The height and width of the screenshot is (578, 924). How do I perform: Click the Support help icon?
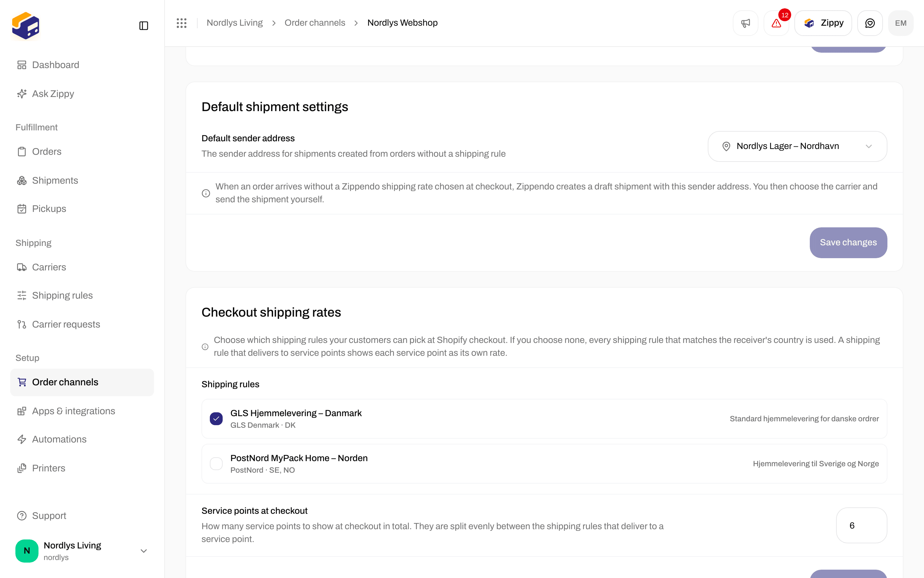(22, 516)
